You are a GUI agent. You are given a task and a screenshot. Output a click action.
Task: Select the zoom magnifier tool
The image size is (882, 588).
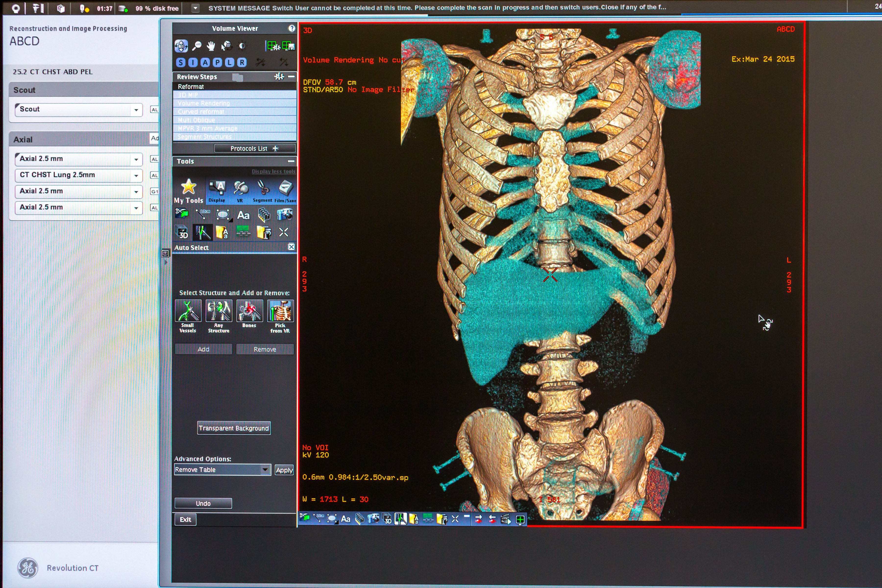click(x=196, y=46)
